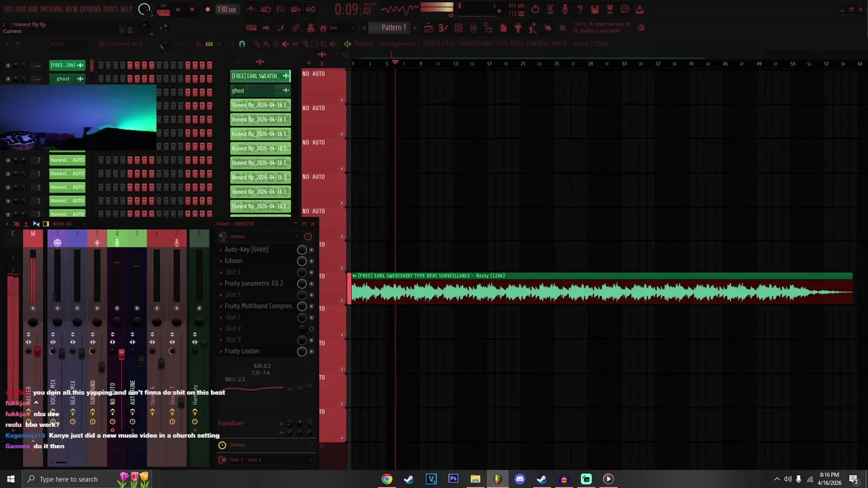Select the [FREE..28k] channel button
The image size is (868, 488).
coord(67,65)
